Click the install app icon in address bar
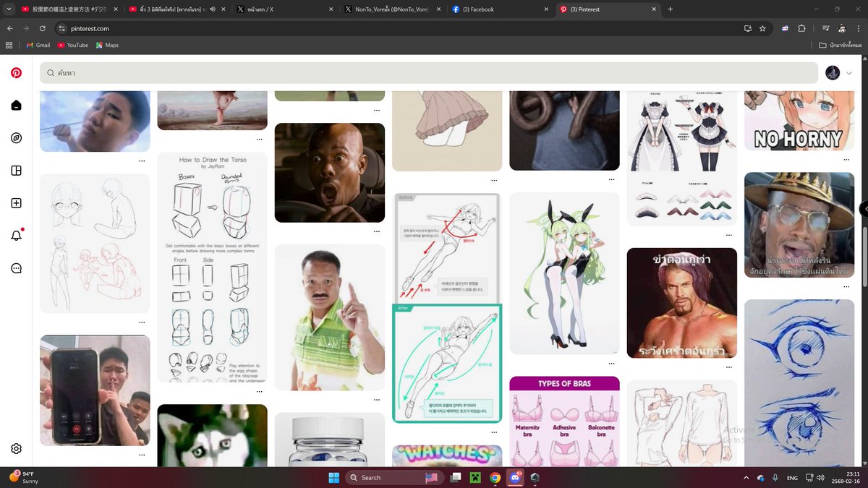 [748, 28]
